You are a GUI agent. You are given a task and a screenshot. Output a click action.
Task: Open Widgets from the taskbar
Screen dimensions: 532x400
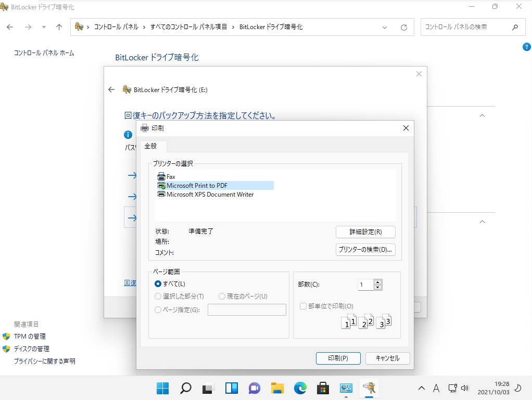click(x=232, y=388)
